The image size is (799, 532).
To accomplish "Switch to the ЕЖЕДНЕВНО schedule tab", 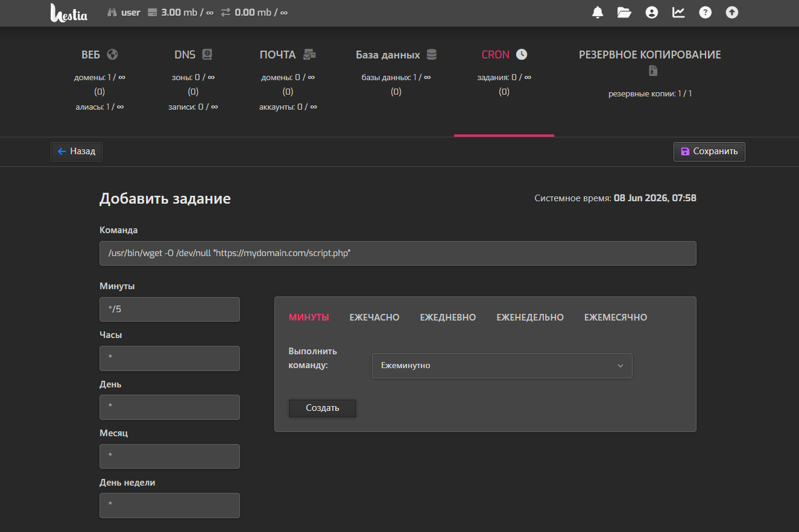I will click(448, 318).
